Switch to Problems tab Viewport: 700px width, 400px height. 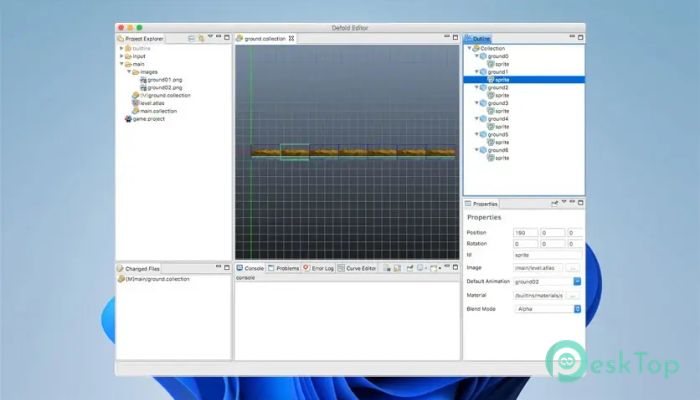283,268
